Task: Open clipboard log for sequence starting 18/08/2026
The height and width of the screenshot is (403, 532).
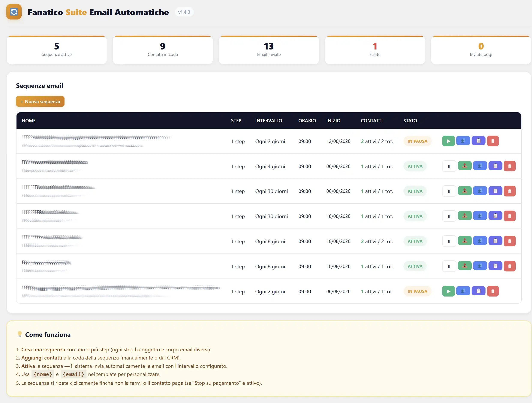Action: pos(495,216)
